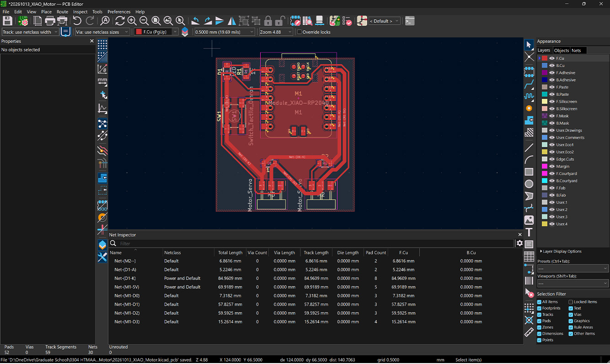Image resolution: width=610 pixels, height=364 pixels.
Task: Open the F.Cu active layer dropdown
Action: [x=156, y=32]
